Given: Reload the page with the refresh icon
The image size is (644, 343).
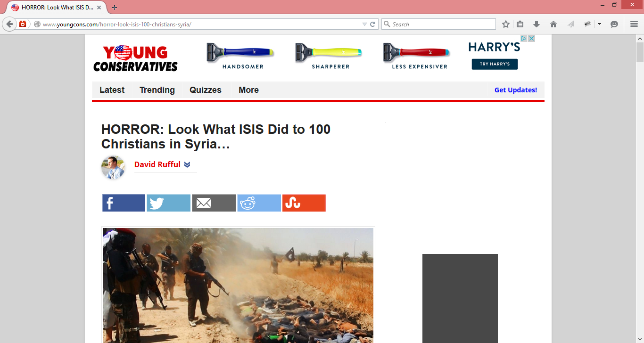Looking at the screenshot, I should [x=372, y=24].
